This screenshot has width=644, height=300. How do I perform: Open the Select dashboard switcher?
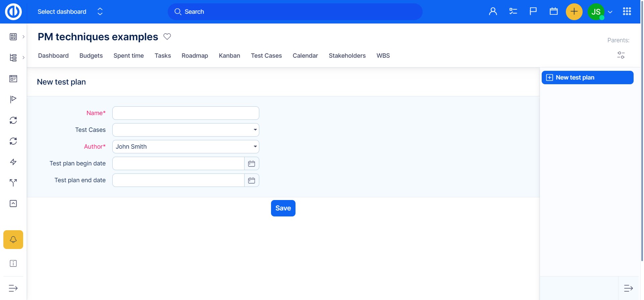70,12
